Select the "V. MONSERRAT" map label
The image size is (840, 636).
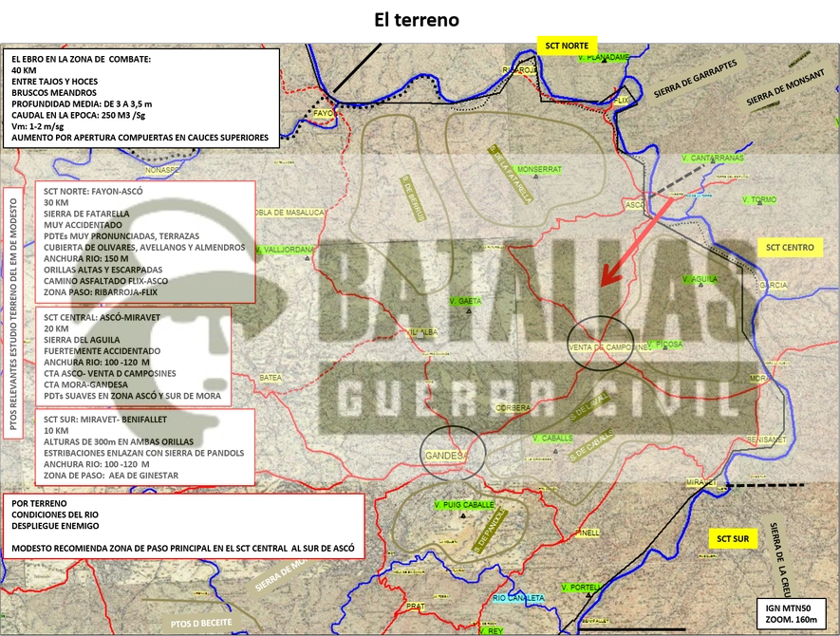535,169
